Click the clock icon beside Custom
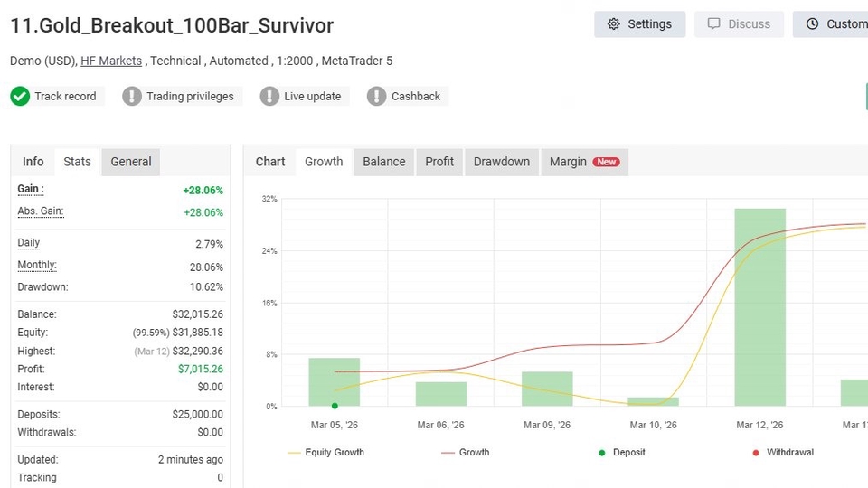The width and height of the screenshot is (868, 488). 812,23
